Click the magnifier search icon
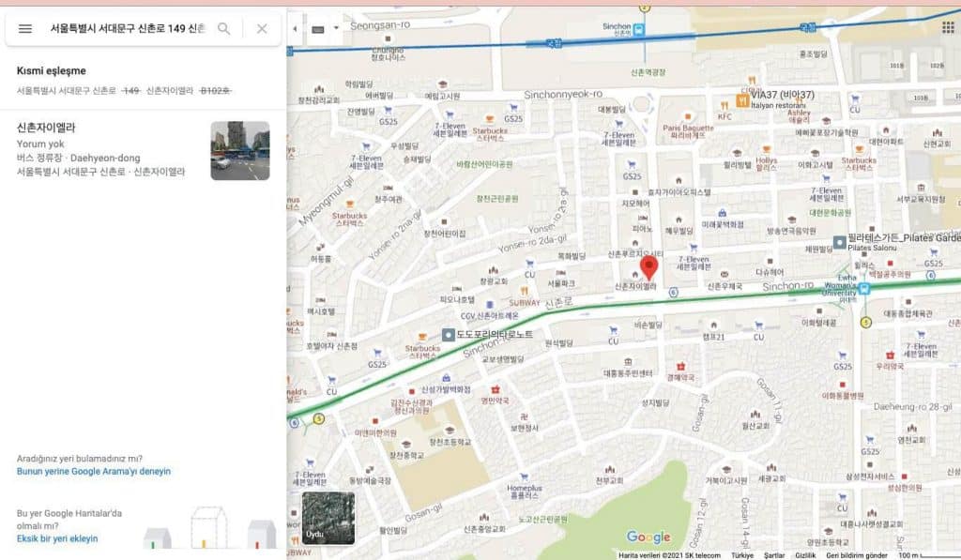 224,29
